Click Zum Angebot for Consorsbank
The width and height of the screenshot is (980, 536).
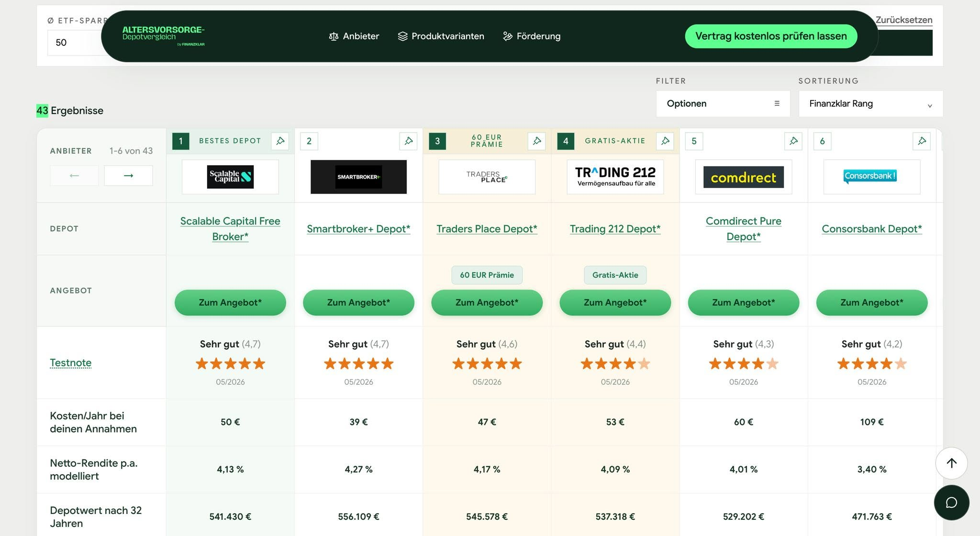point(871,302)
